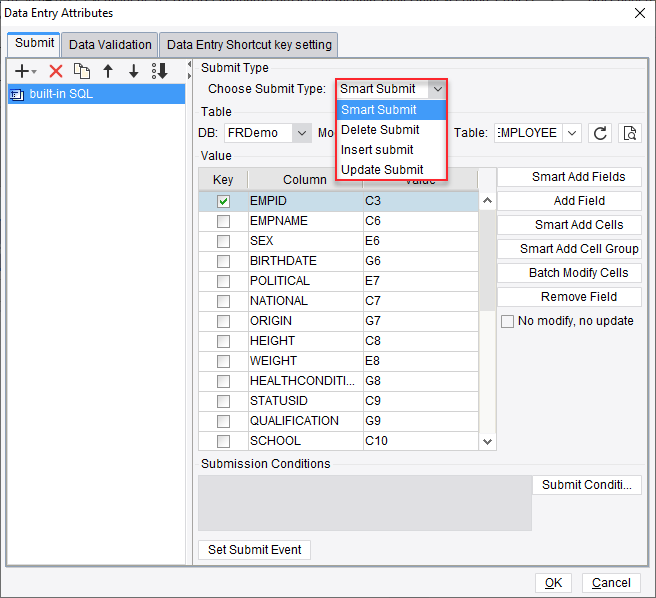
Task: Click the C3 value cell for EMPID
Action: [x=420, y=201]
